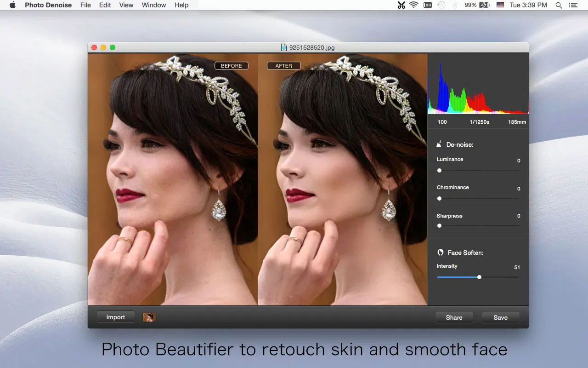The image size is (588, 368).
Task: Click the Time Machine clock icon
Action: pyautogui.click(x=441, y=5)
